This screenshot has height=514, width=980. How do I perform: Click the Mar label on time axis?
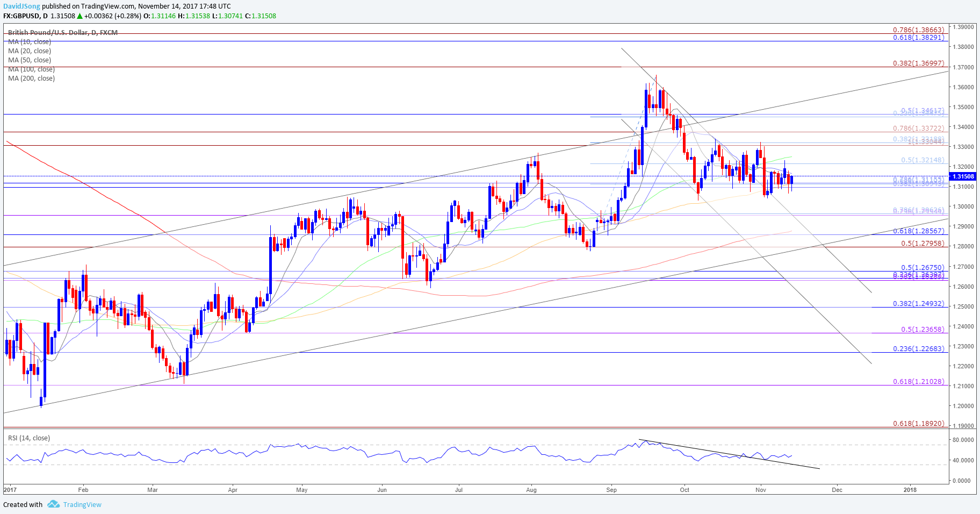coord(153,490)
